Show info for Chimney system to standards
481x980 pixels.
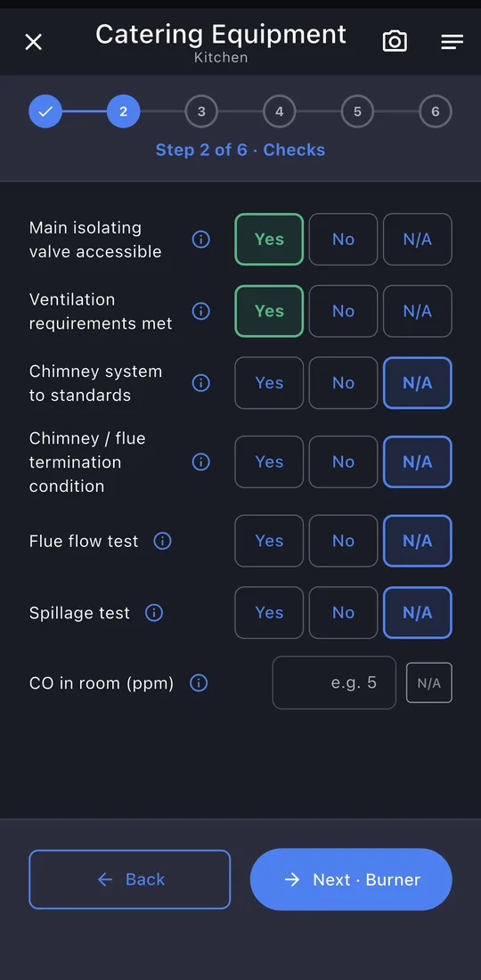pos(200,382)
